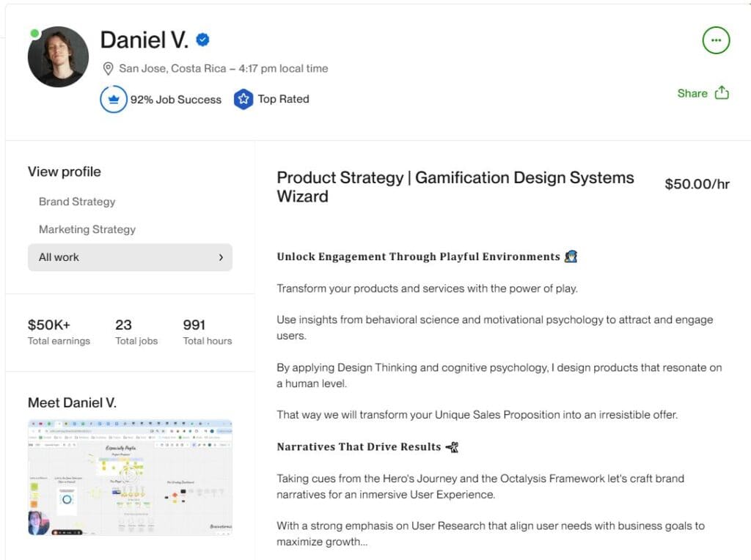The image size is (751, 560).
Task: Select the Brand Strategy profile
Action: coord(77,202)
